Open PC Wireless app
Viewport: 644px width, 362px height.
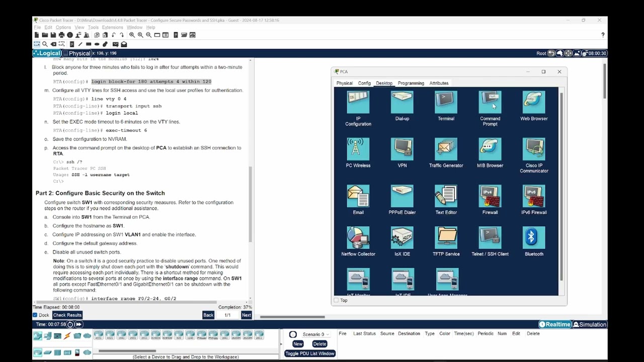358,149
